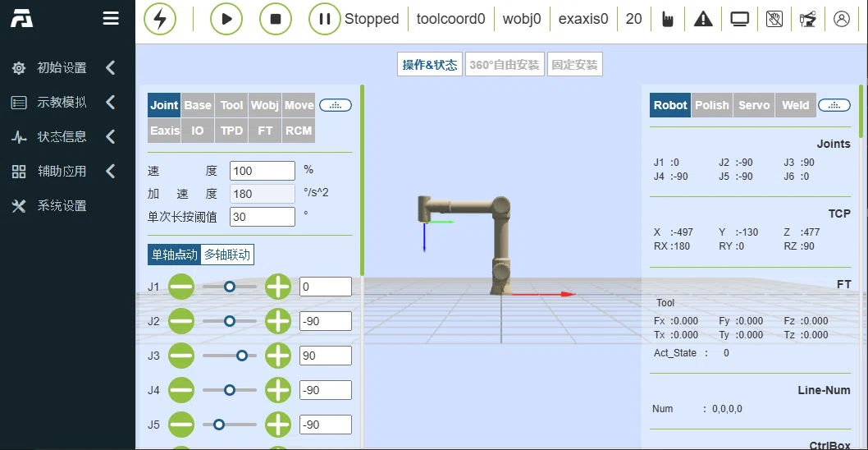Select the RCM tab
The width and height of the screenshot is (868, 450).
299,131
